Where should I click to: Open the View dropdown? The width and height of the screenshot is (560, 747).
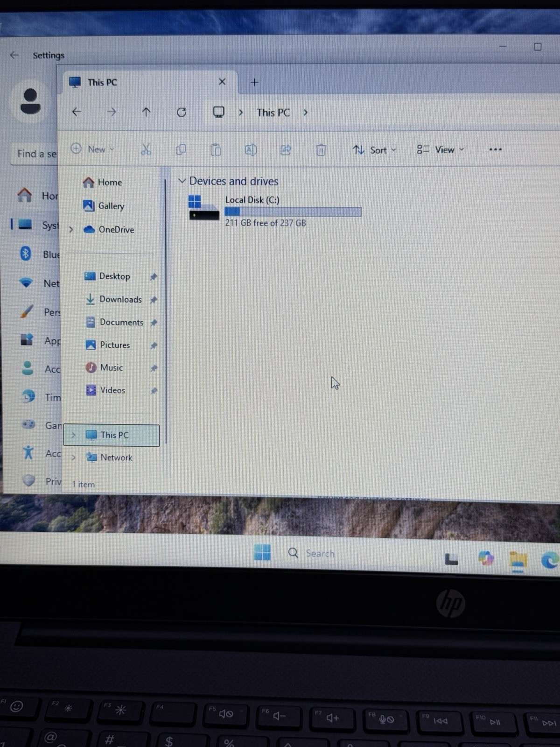(x=441, y=149)
